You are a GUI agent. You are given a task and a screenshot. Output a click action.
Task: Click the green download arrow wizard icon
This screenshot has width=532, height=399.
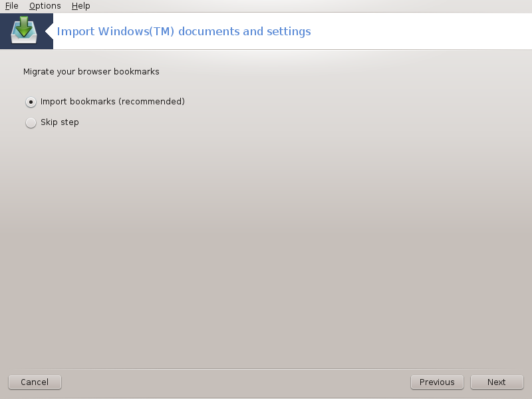tap(23, 27)
